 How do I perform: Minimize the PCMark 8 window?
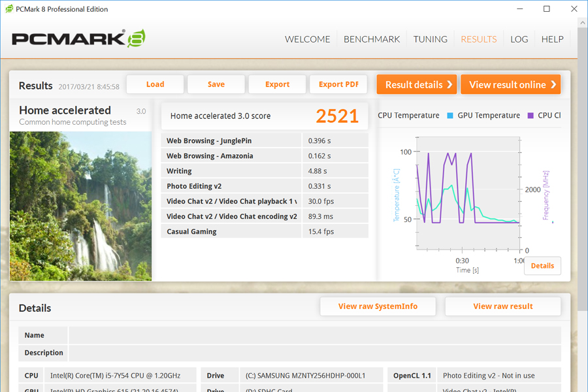520,8
